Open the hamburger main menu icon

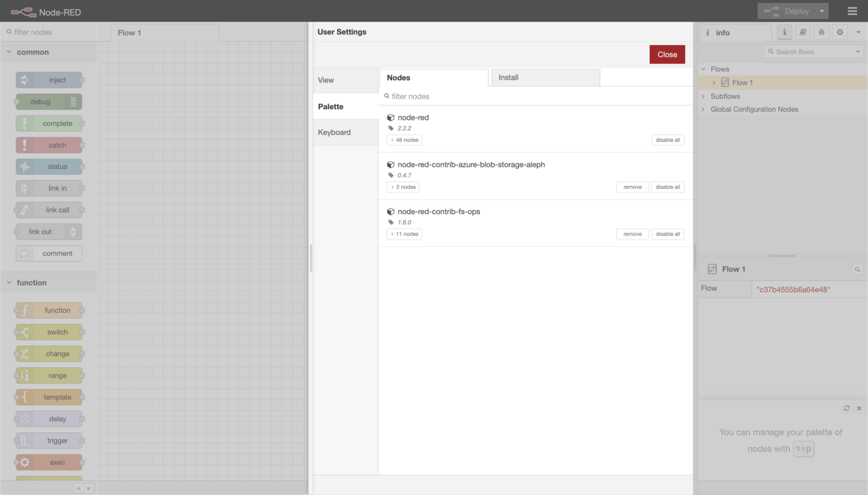point(852,11)
